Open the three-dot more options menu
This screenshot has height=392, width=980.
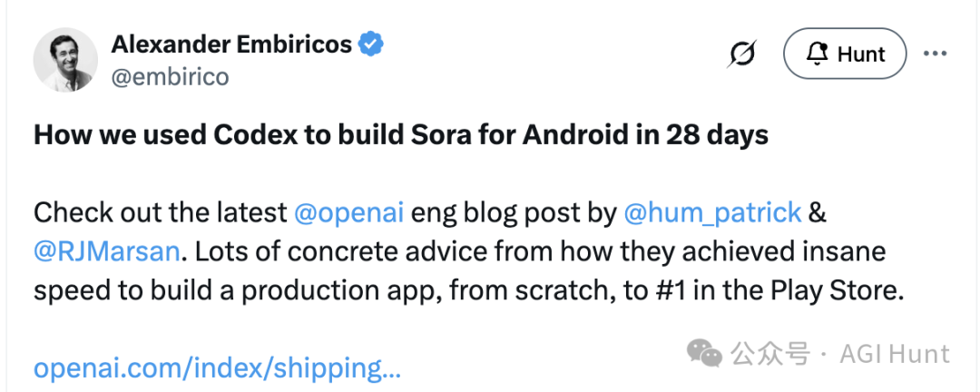pyautogui.click(x=935, y=54)
